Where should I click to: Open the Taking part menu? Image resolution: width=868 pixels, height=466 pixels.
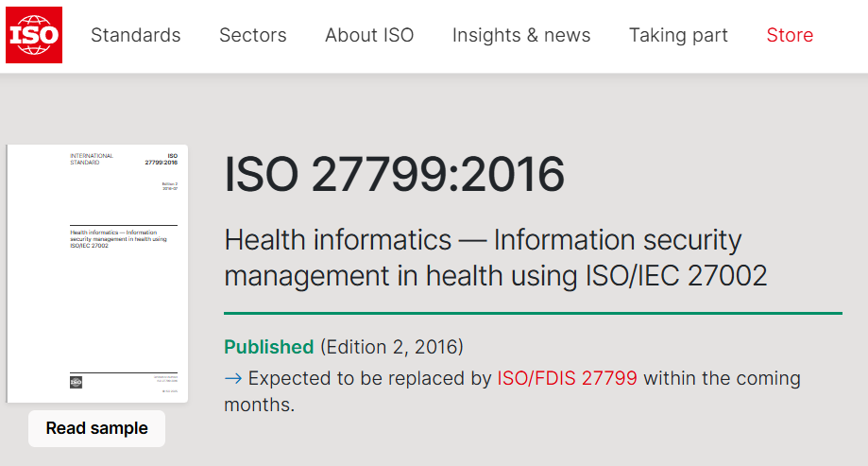[678, 35]
